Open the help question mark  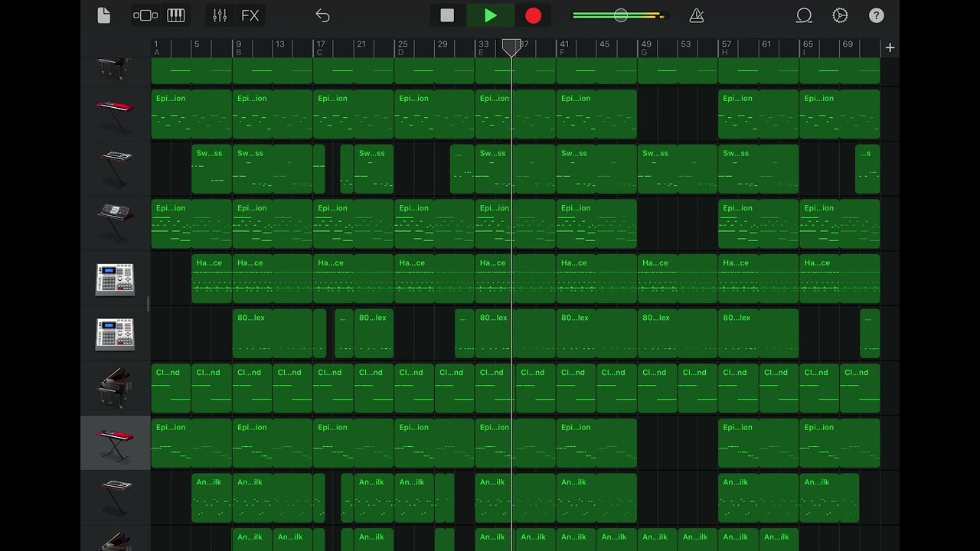[x=877, y=15]
